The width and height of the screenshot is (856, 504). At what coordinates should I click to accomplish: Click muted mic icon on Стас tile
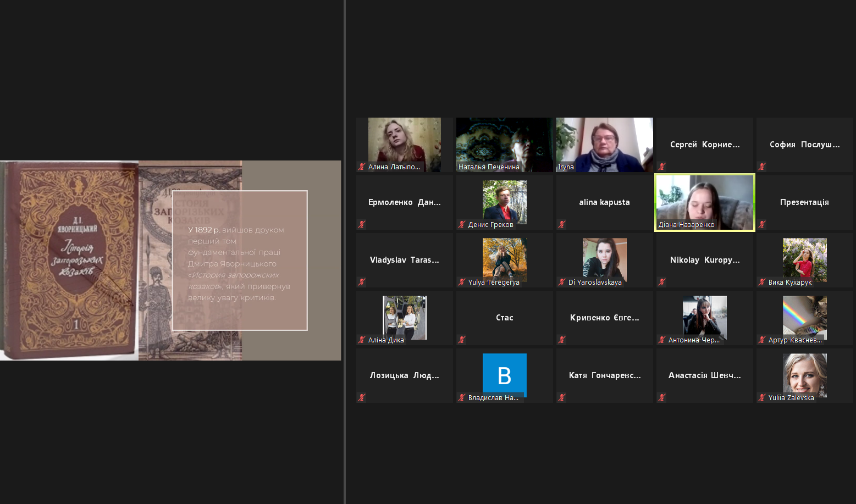[x=462, y=340]
